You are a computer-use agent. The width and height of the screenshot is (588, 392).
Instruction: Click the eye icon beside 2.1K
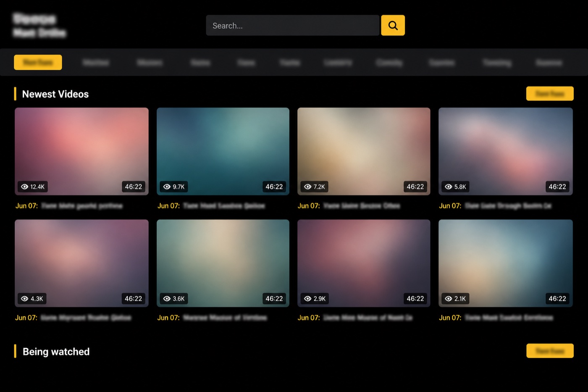tap(449, 299)
